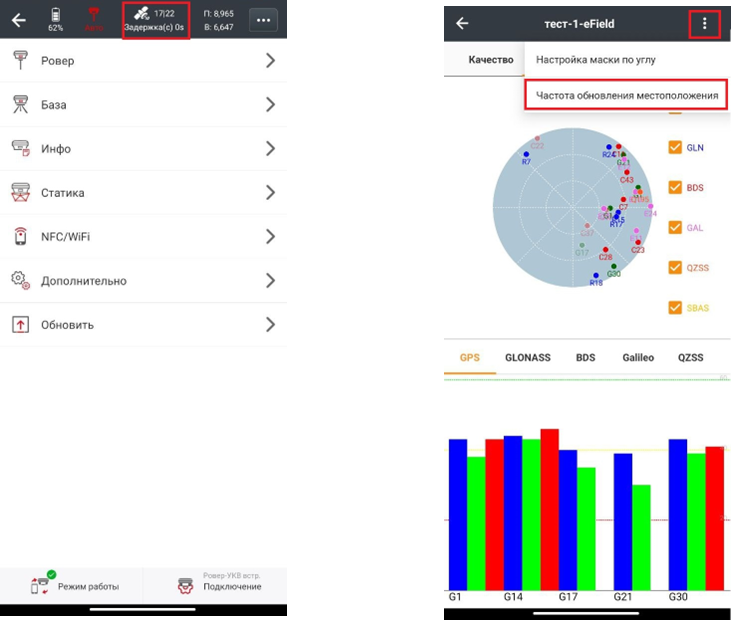731x620 pixels.
Task: Expand the Статика row chevron
Action: [x=270, y=193]
